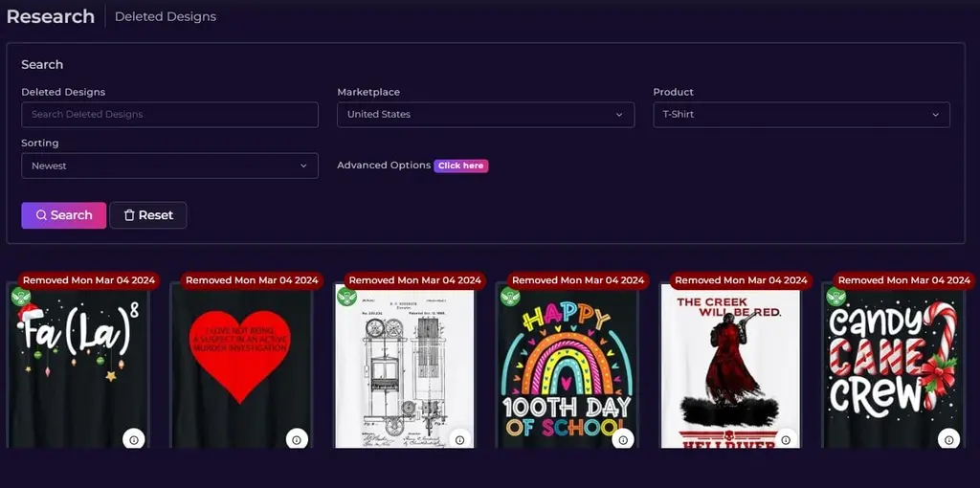This screenshot has height=488, width=980.
Task: Click the 'Marketplace' field label
Action: (x=368, y=92)
